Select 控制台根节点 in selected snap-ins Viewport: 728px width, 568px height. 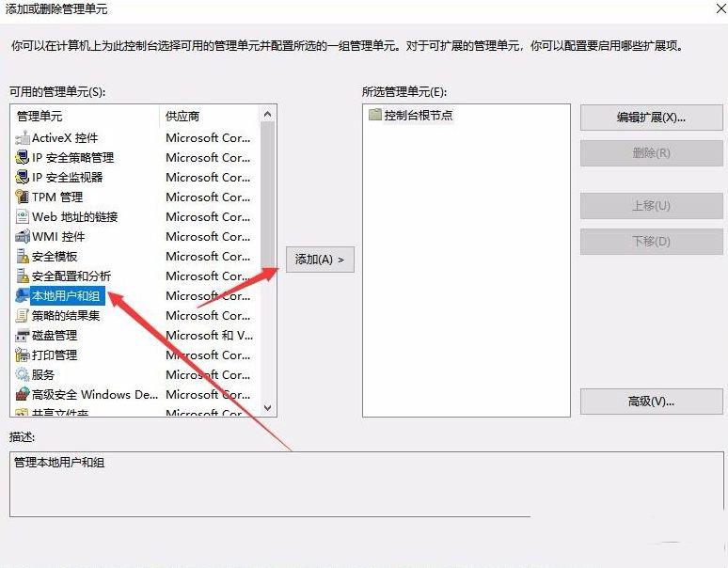point(419,116)
